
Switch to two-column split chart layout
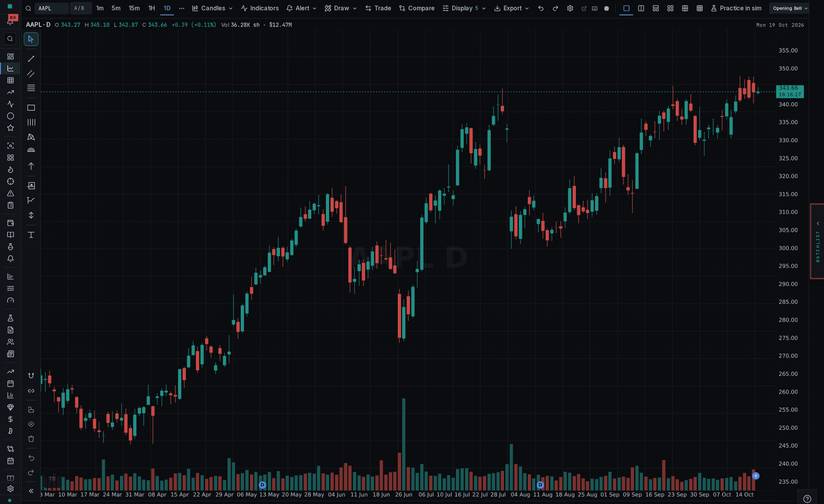tap(641, 8)
